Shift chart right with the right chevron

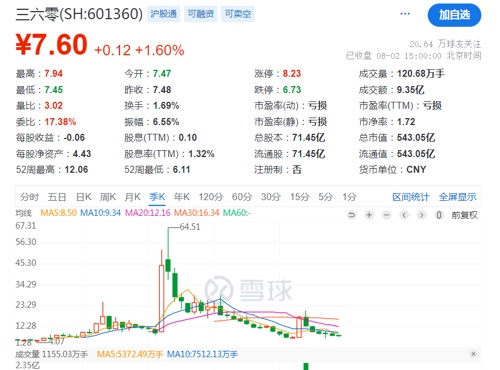tap(422, 215)
